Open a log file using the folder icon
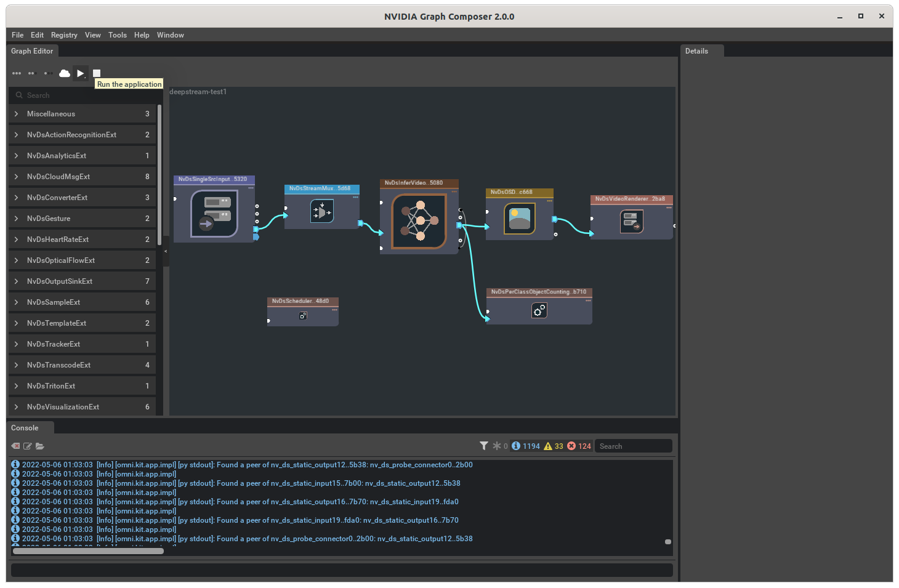 click(x=40, y=446)
